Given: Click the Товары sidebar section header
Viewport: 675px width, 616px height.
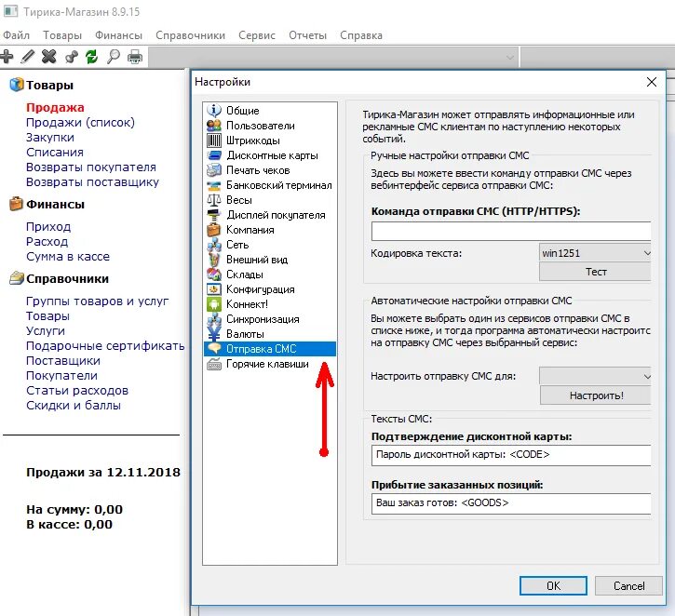Looking at the screenshot, I should [42, 85].
